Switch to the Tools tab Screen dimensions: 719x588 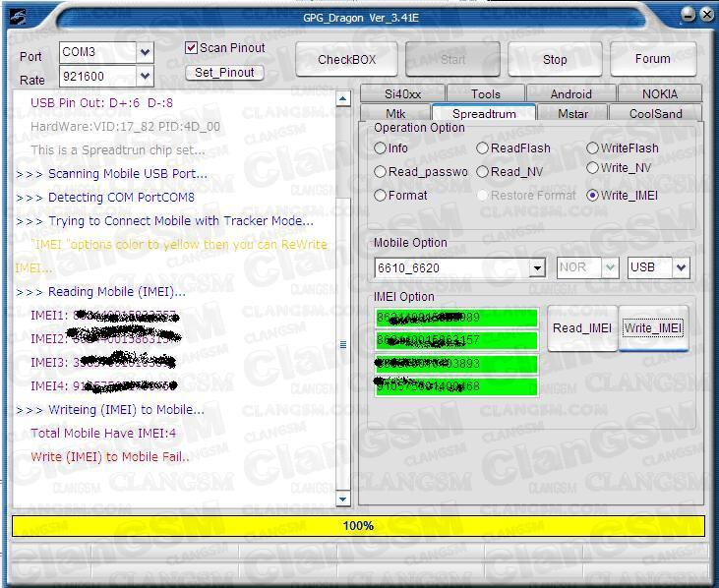[486, 94]
